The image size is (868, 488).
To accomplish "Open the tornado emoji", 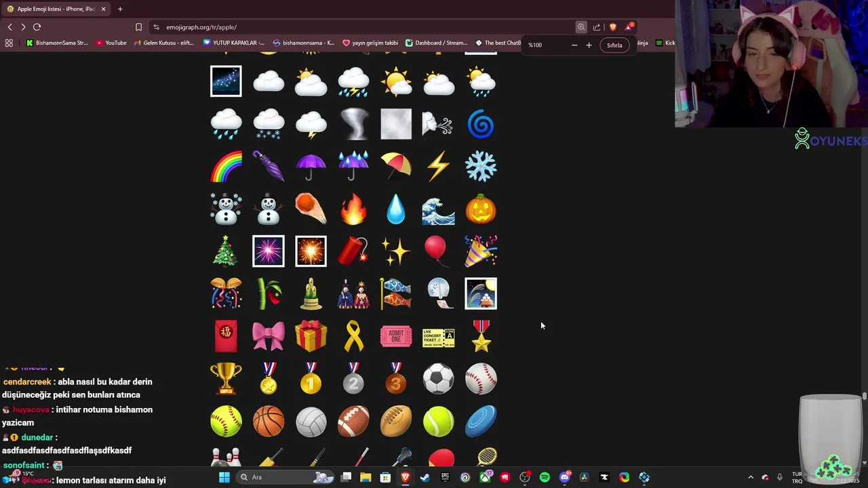I will click(x=353, y=124).
